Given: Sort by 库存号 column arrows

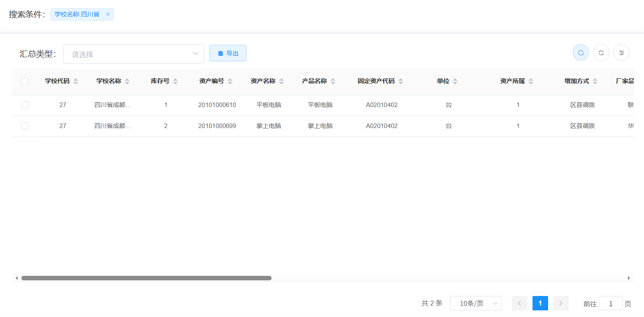Looking at the screenshot, I should pyautogui.click(x=175, y=82).
